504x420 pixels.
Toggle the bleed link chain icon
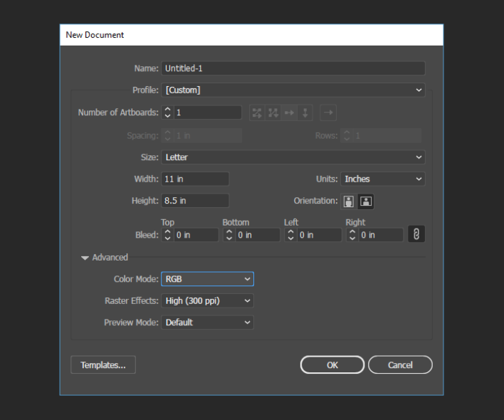click(416, 234)
